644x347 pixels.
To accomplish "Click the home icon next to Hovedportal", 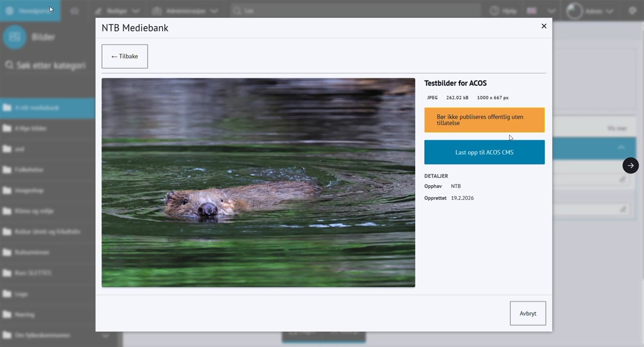I will coord(75,11).
